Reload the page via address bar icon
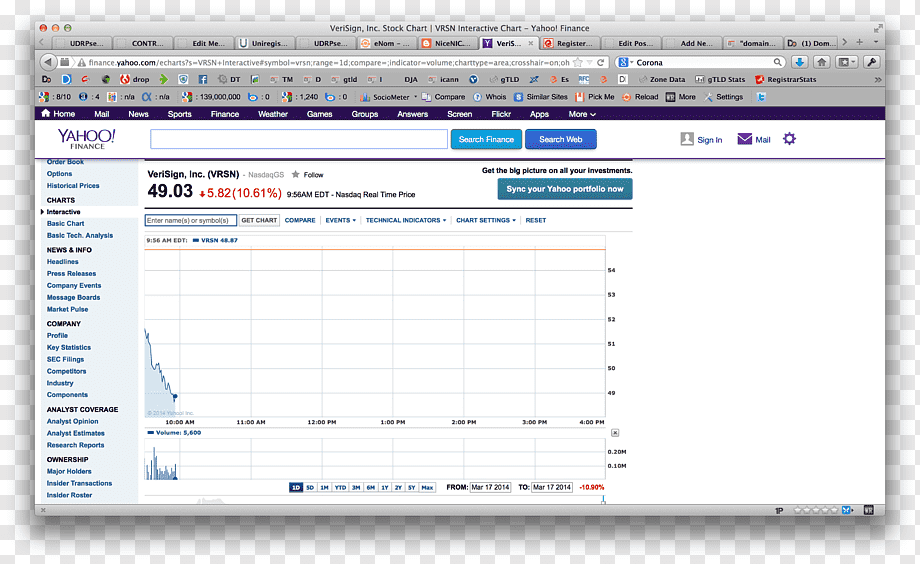 [x=600, y=62]
